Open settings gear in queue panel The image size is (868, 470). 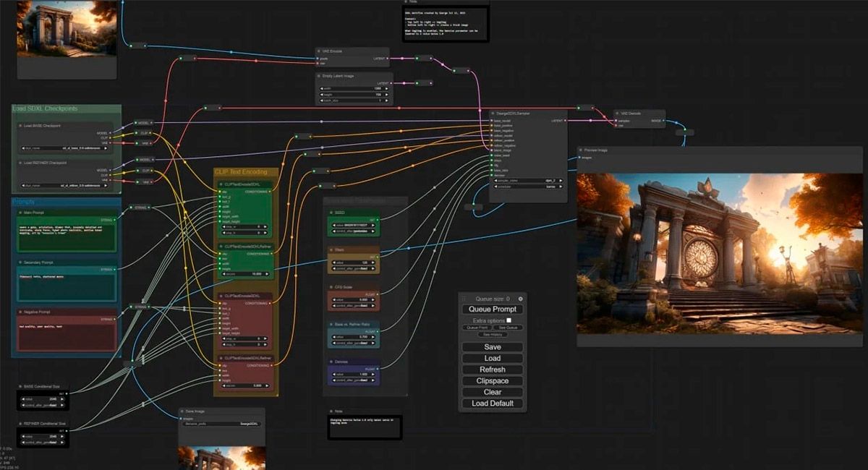click(520, 299)
